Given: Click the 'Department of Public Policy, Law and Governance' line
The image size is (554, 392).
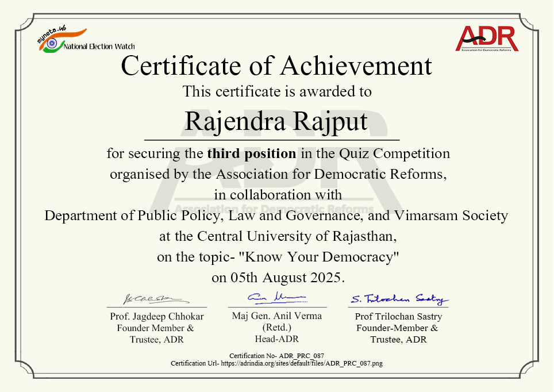Looking at the screenshot, I should click(x=276, y=216).
